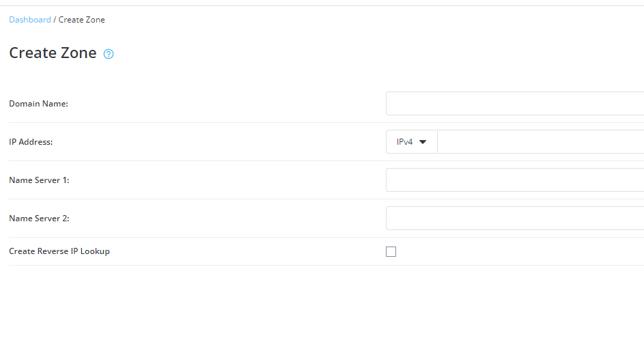Click the IP Address label
The image size is (644, 351).
(31, 141)
